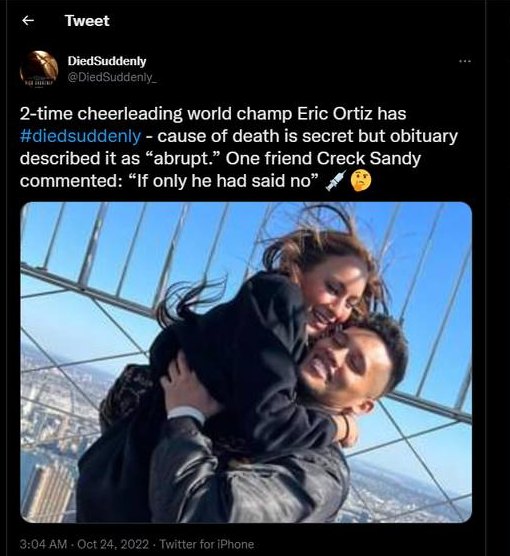Open the Twitter for iPhone source label
Screen dimensions: 510x556
coord(207,544)
